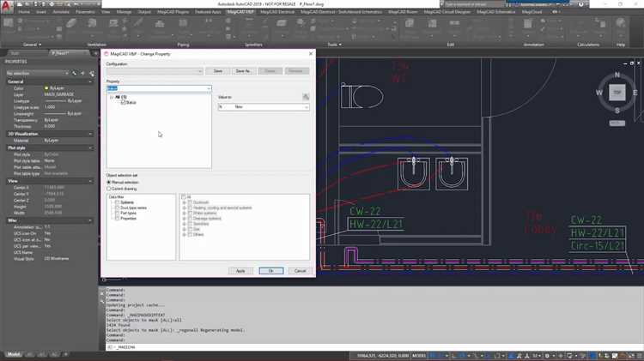The height and width of the screenshot is (361, 644).
Task: Click the Help globe icon in ribbon
Action: point(621,23)
